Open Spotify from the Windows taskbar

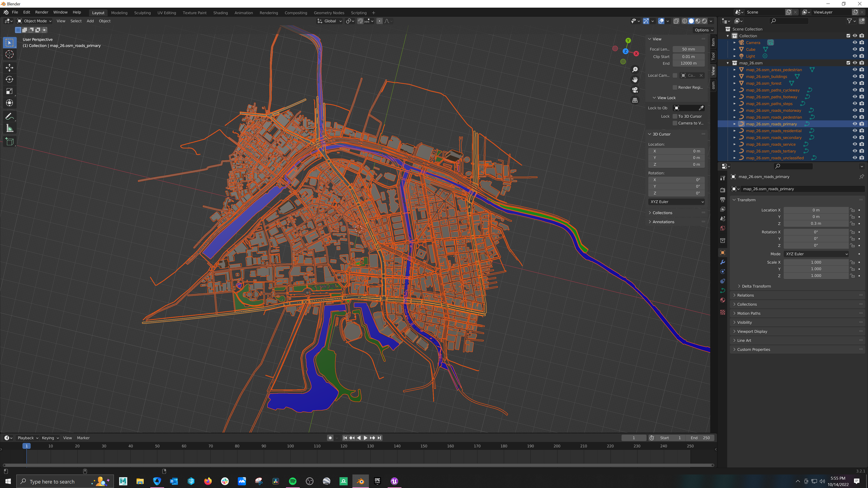(x=293, y=481)
